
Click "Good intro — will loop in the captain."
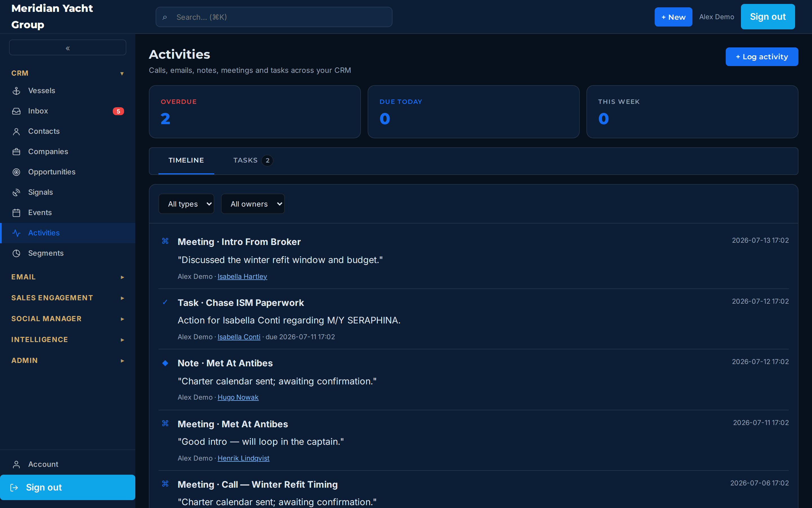coord(261,442)
